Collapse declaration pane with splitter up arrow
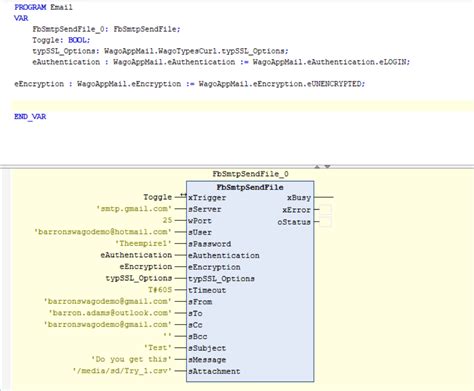 317,166
